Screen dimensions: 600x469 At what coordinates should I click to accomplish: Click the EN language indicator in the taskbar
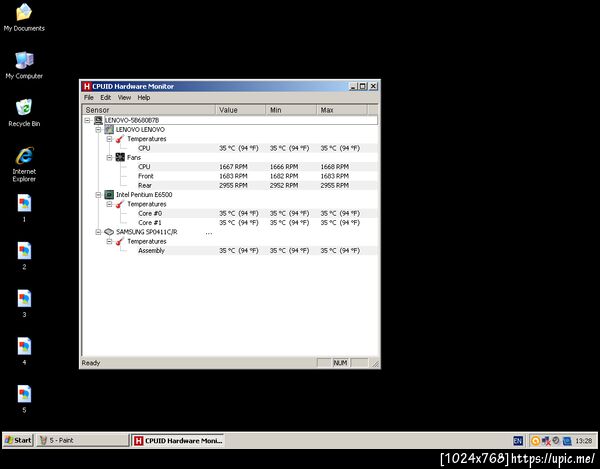click(x=518, y=441)
